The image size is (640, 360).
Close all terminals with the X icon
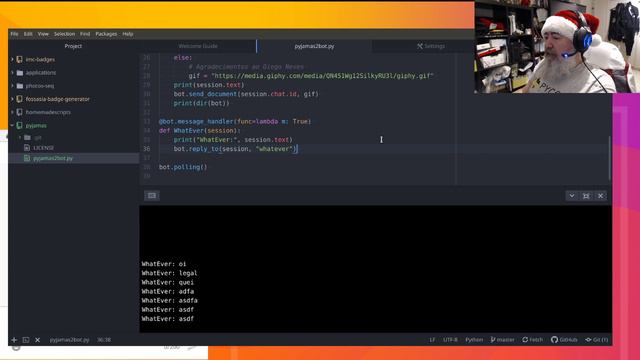click(x=38, y=340)
